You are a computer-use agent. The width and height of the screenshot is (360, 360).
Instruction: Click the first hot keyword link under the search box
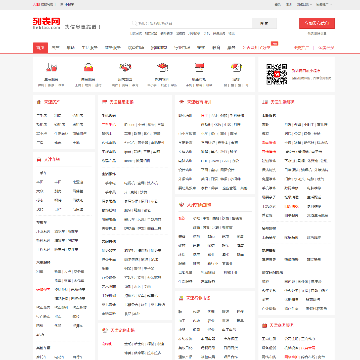(x=136, y=33)
